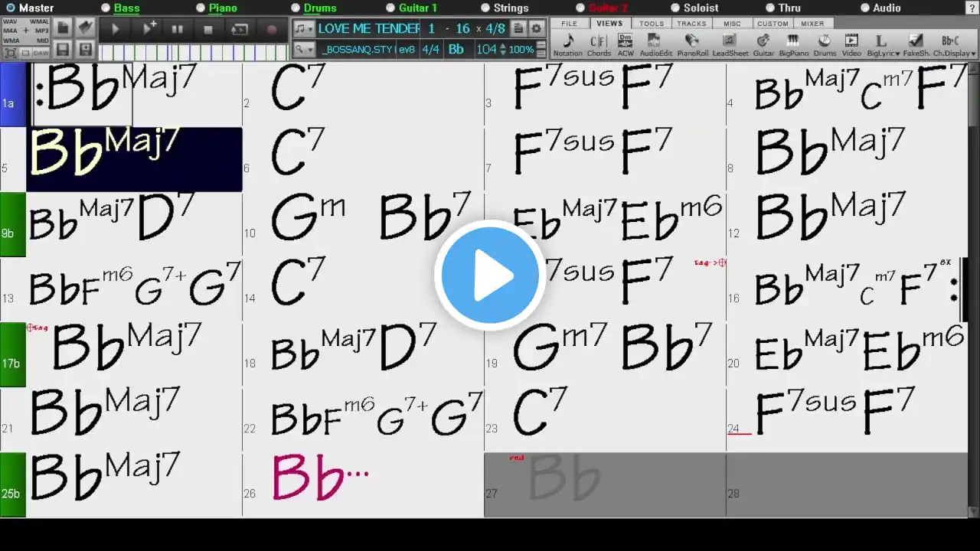Open the Notation view
The width and height of the screenshot is (980, 551).
(x=567, y=45)
